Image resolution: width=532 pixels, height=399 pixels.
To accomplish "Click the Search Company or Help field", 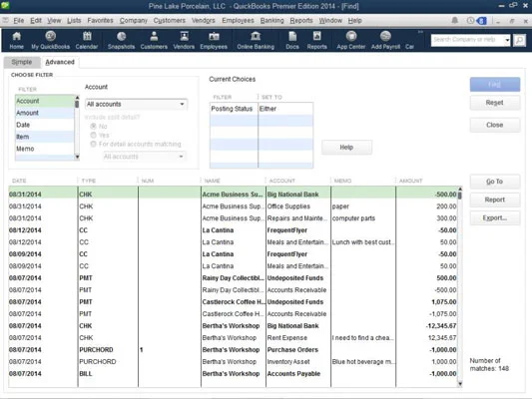I will (x=467, y=40).
